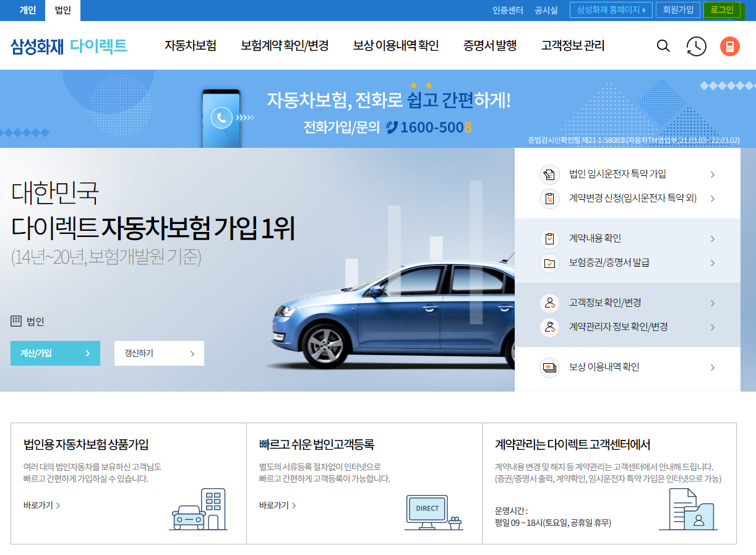756x555 pixels.
Task: Click the 법인 grid icon above 계산/가입
Action: [16, 321]
